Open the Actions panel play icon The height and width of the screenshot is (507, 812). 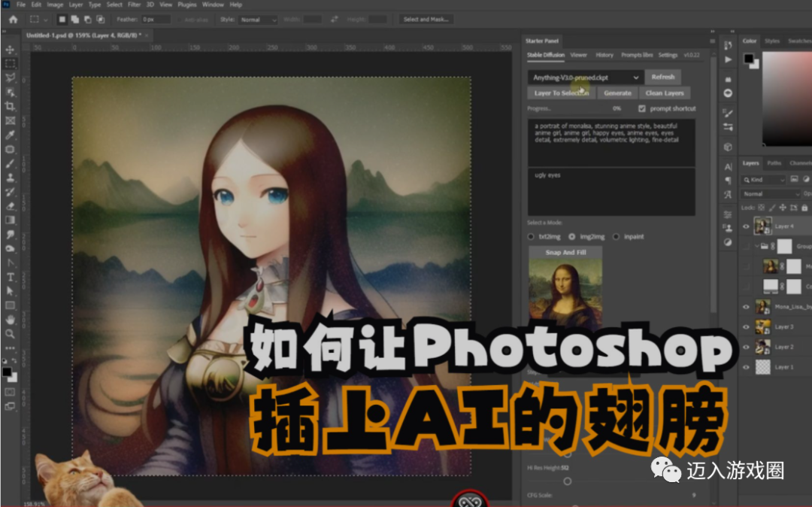click(728, 59)
